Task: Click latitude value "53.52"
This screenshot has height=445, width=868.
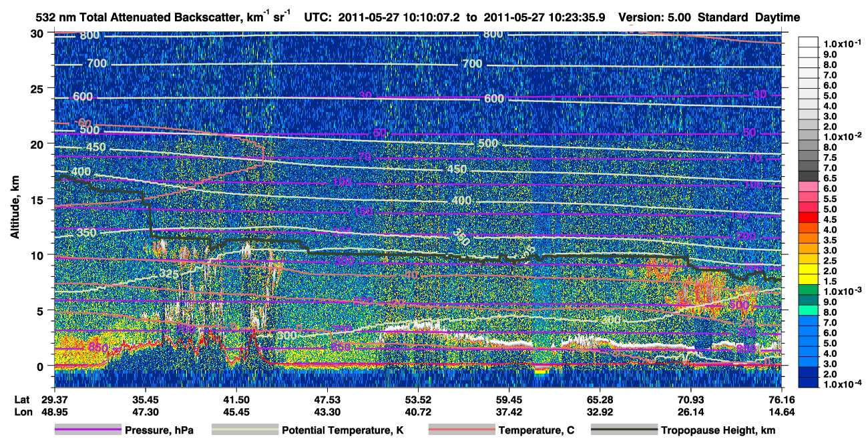Action: 417,400
